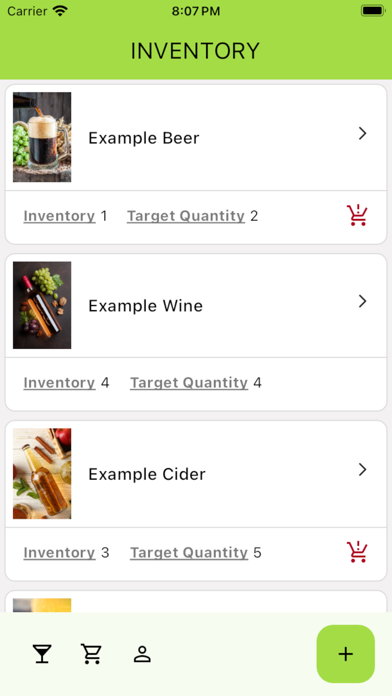This screenshot has width=392, height=696.
Task: Click Target Quantity link under Example Cider
Action: pyautogui.click(x=189, y=553)
